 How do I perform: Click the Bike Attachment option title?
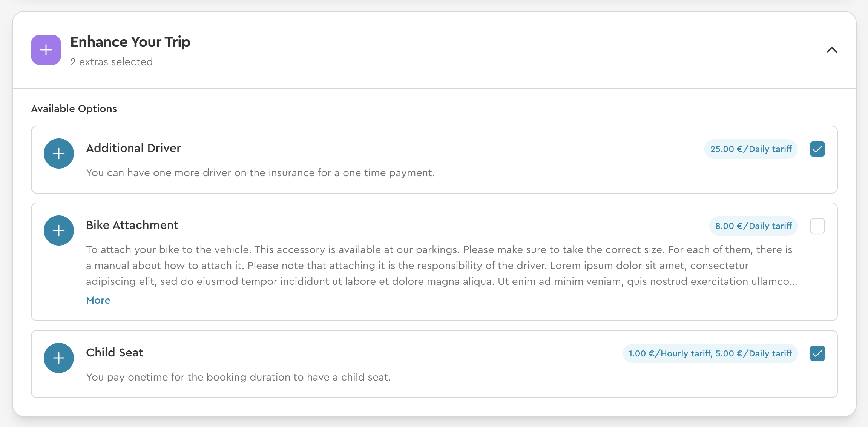point(132,225)
